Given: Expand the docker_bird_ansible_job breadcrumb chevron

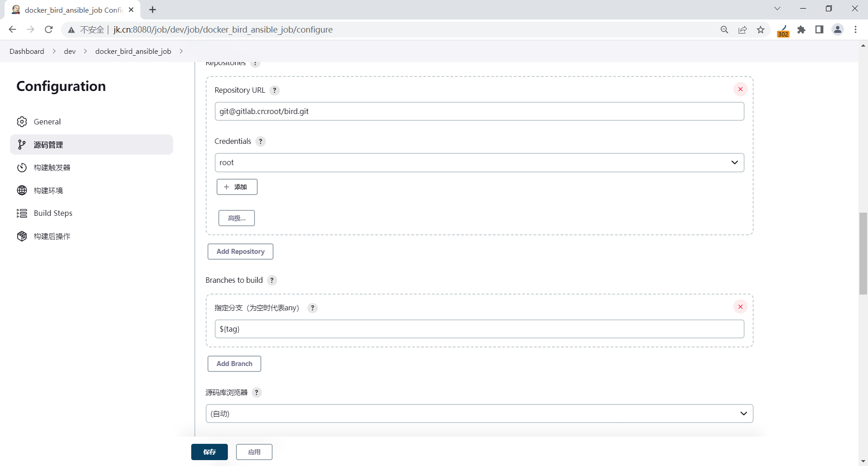Looking at the screenshot, I should click(181, 51).
